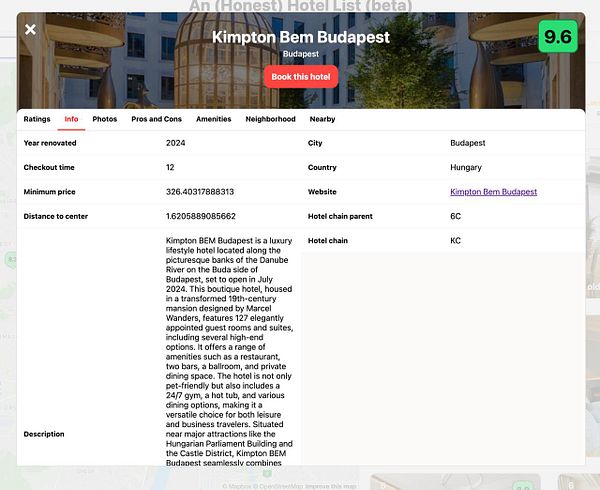Click the 9.6 rating badge

click(558, 36)
